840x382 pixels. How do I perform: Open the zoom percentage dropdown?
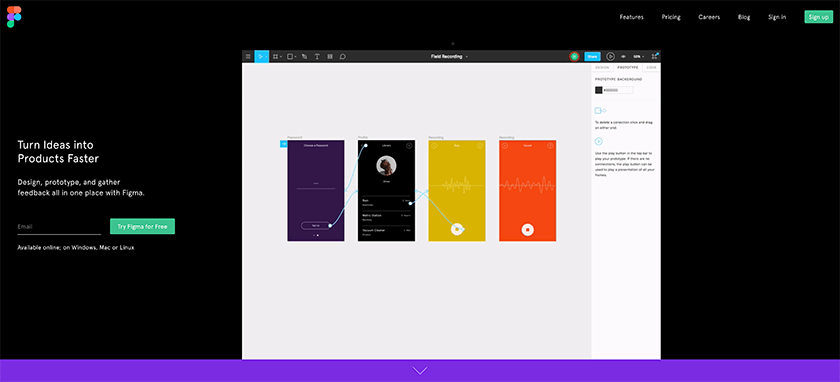pos(638,56)
